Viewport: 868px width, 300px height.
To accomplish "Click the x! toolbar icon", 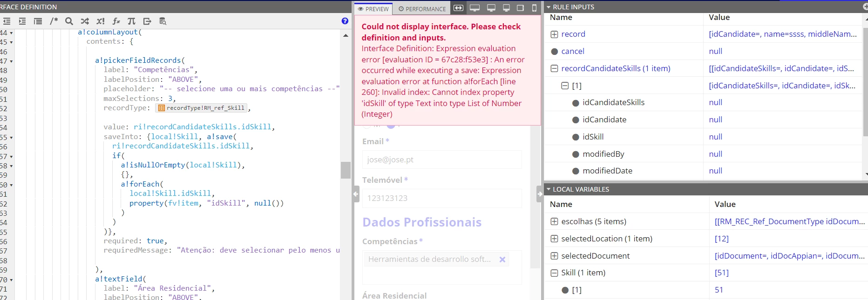I will (x=101, y=21).
